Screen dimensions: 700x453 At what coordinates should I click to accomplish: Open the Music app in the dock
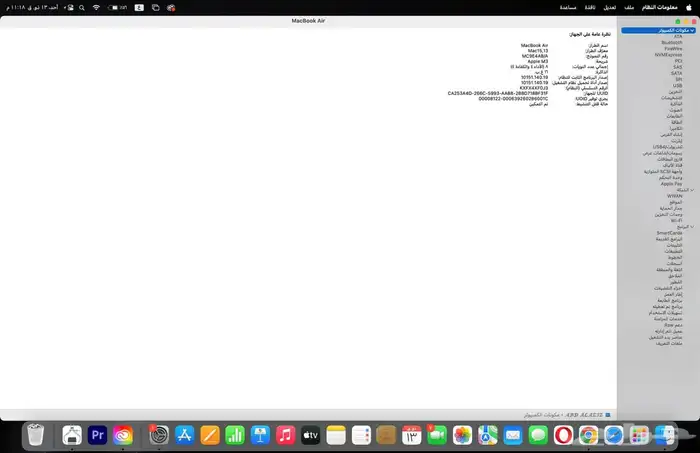click(285, 435)
